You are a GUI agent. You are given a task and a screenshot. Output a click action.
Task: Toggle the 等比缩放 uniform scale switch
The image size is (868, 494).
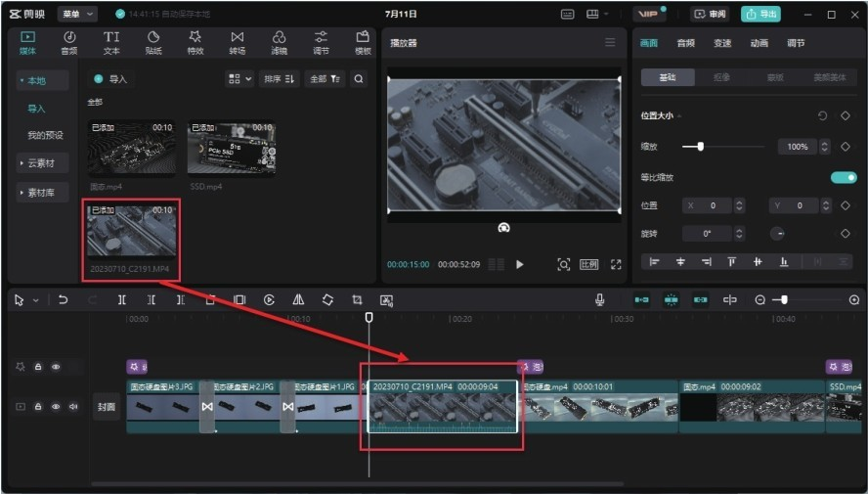[843, 177]
